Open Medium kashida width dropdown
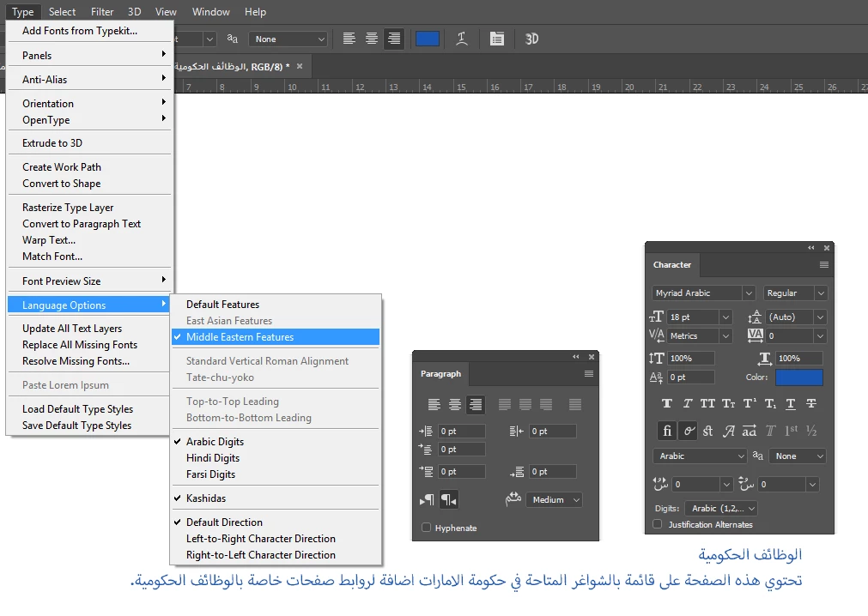The width and height of the screenshot is (868, 616). pos(554,500)
